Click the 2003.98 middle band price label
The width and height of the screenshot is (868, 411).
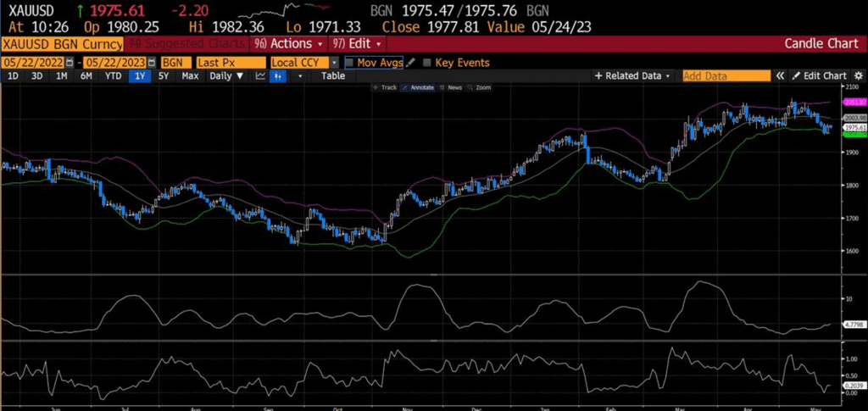coord(854,119)
